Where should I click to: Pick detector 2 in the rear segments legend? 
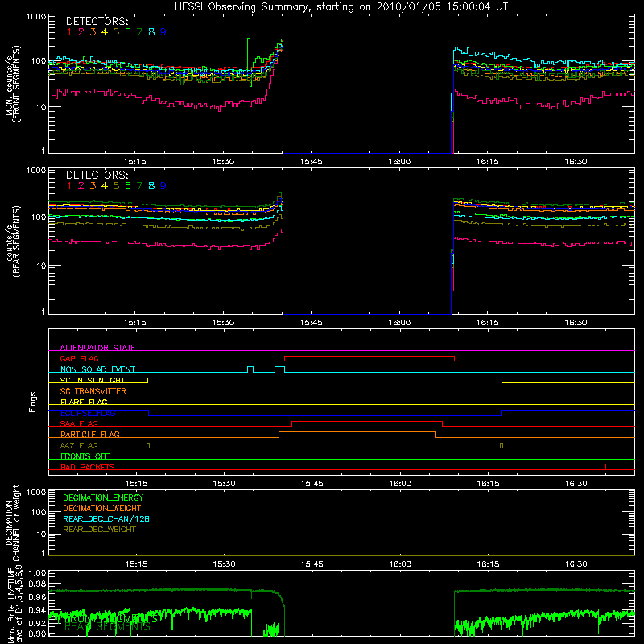coord(81,186)
